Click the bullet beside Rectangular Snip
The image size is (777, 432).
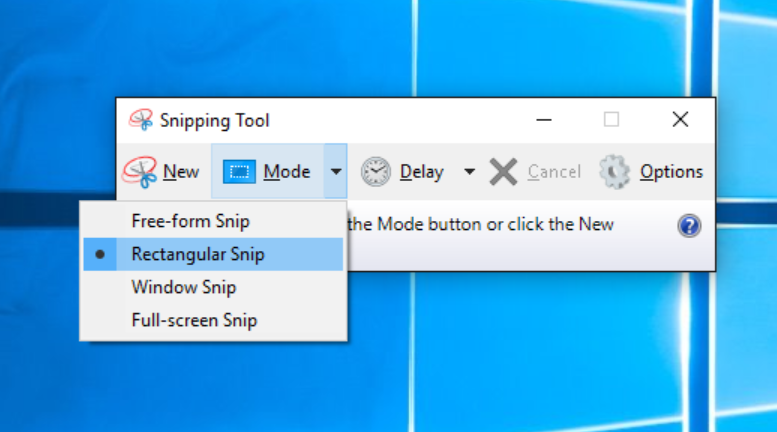point(101,254)
